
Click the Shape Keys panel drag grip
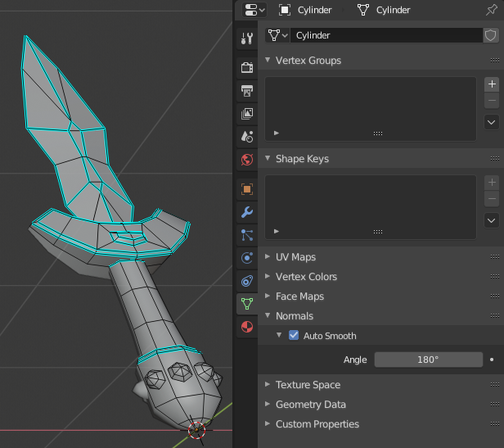(x=495, y=158)
